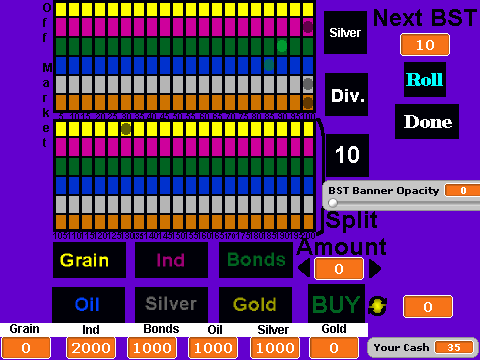This screenshot has width=480, height=360.
Task: Increase split amount with right arrow
Action: pos(375,269)
